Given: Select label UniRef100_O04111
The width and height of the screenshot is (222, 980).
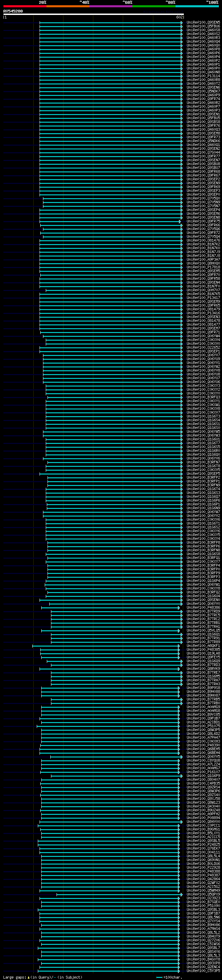Looking at the screenshot, I should 203,852.
